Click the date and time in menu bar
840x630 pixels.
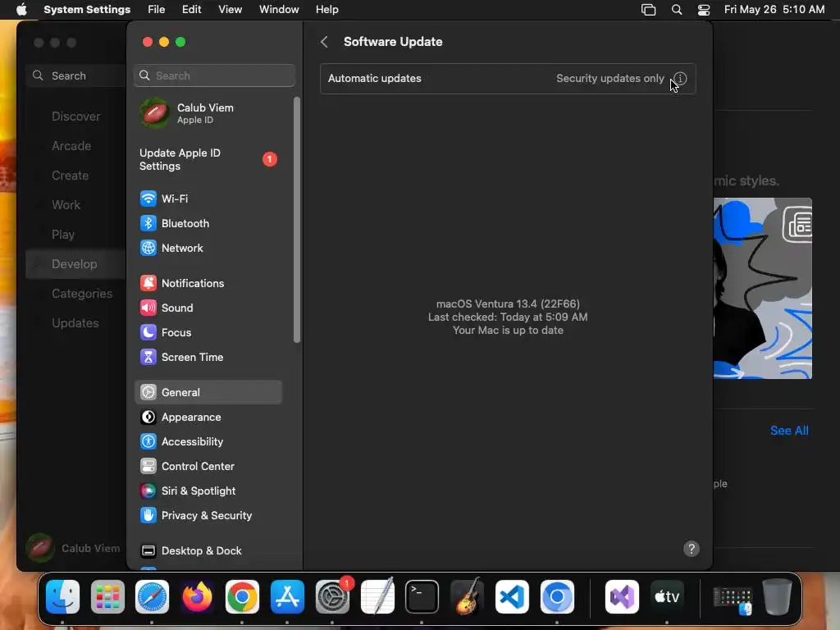point(774,10)
